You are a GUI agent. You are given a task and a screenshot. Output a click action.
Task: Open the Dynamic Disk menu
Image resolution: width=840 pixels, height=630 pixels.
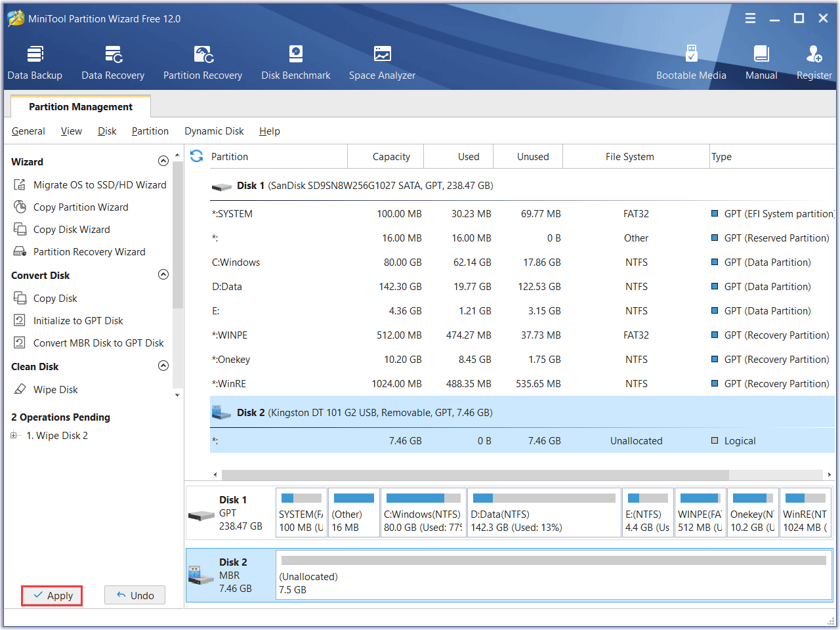214,131
